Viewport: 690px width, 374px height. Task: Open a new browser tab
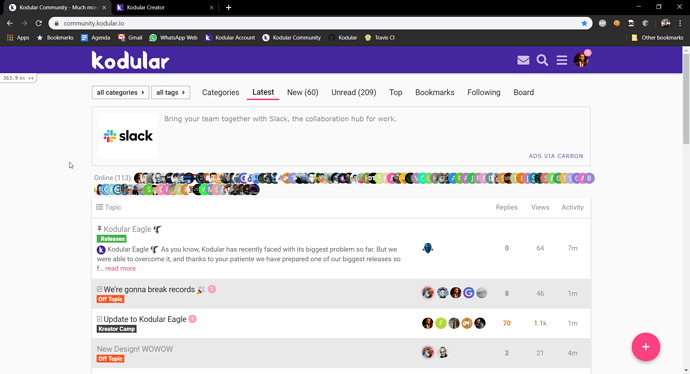pos(228,7)
